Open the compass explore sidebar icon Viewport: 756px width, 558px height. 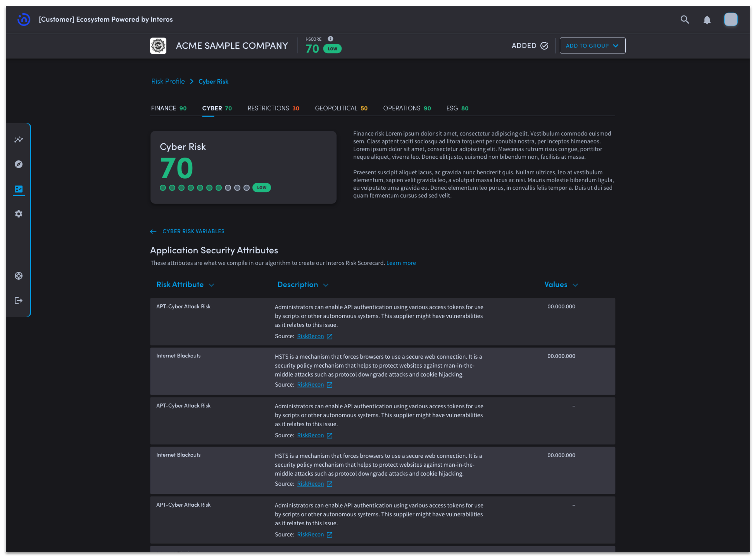(18, 164)
